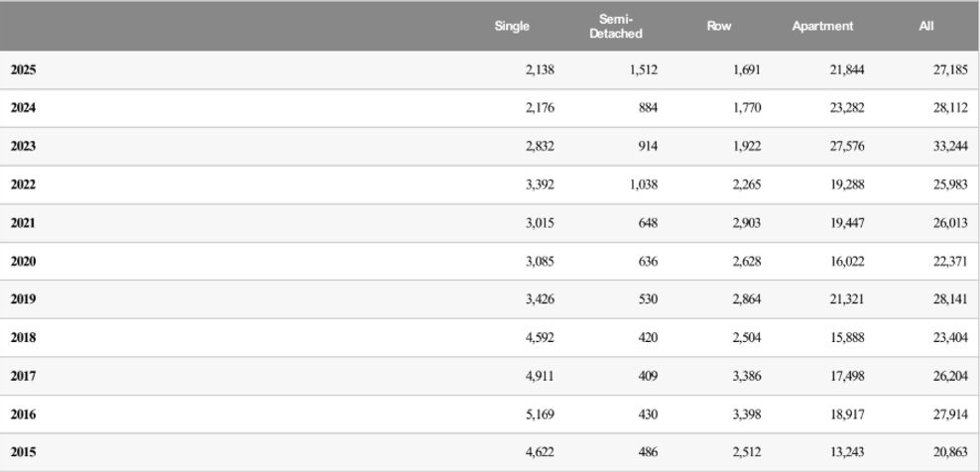Select the 2015 row label

[23, 452]
